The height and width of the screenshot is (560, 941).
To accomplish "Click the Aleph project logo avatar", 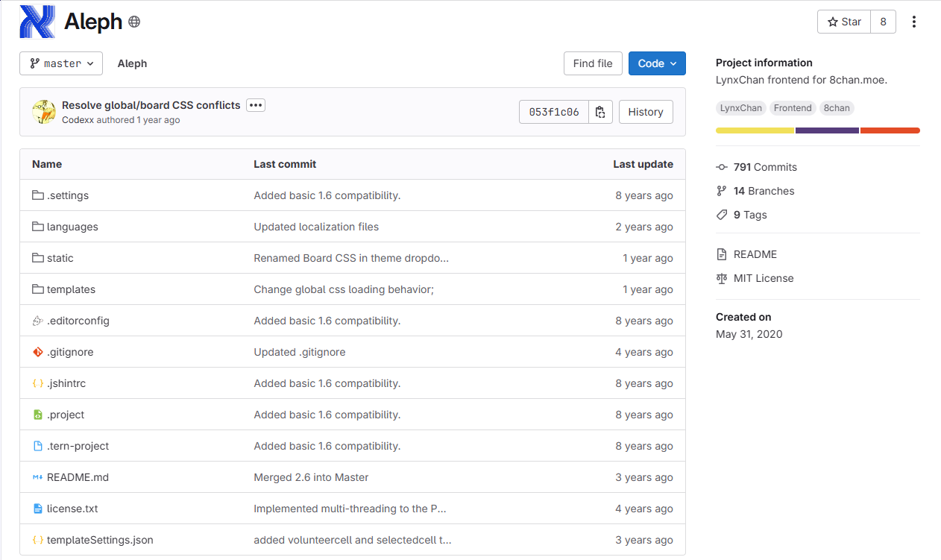I will [37, 22].
